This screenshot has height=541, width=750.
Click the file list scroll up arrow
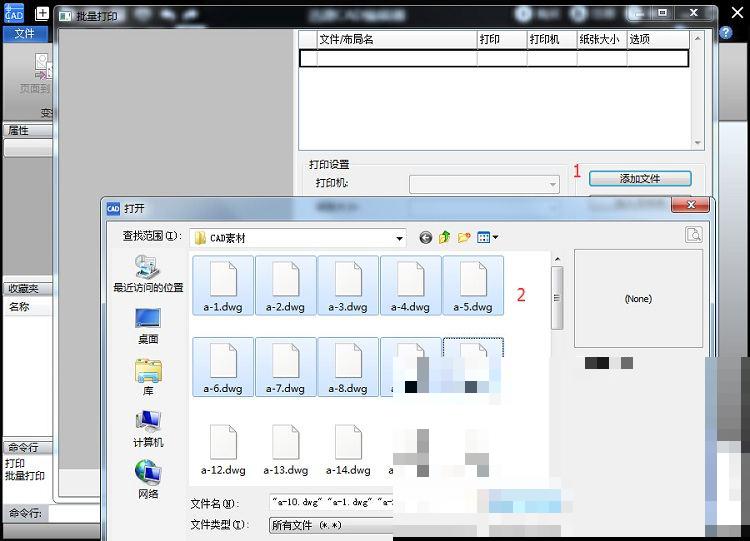(x=557, y=259)
